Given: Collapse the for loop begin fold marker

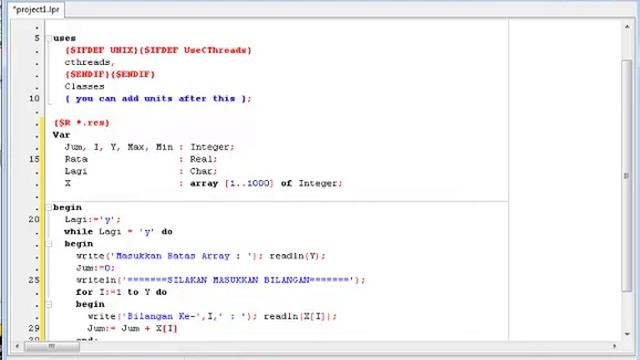Looking at the screenshot, I should [49, 304].
